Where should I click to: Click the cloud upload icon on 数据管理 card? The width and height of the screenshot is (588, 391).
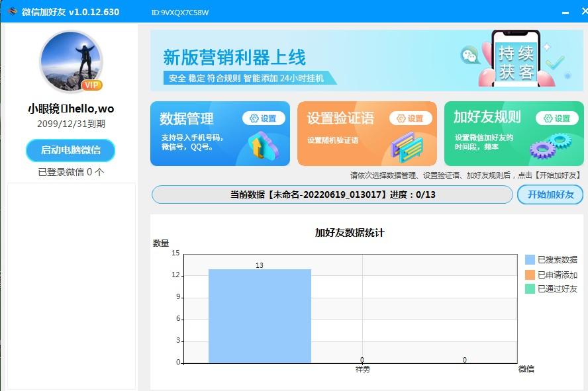click(x=264, y=145)
